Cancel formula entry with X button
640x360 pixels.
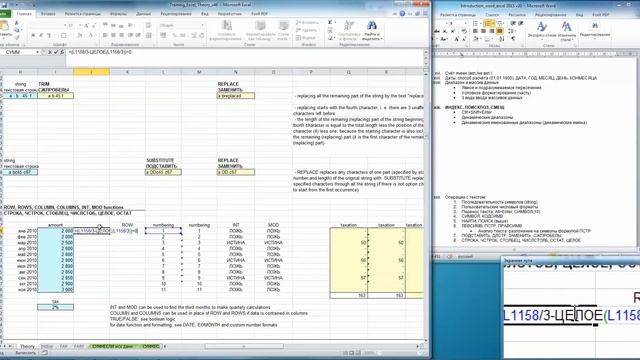pyautogui.click(x=50, y=52)
